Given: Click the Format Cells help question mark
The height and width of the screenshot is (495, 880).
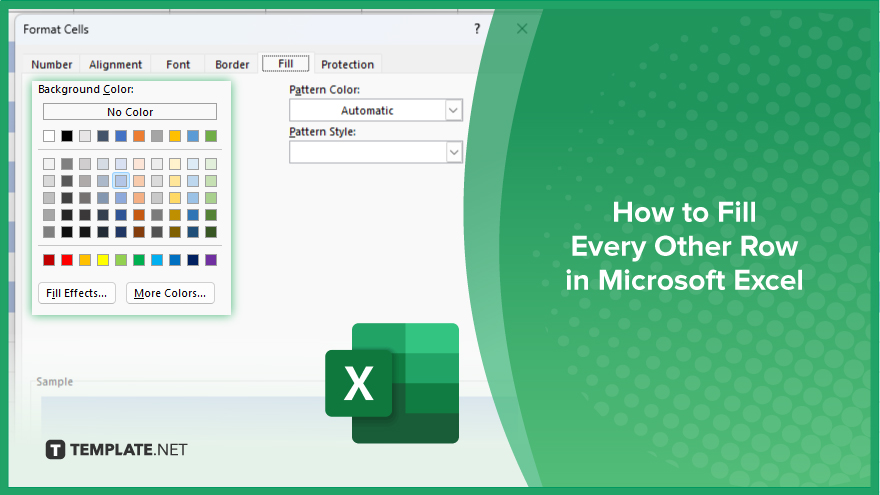Looking at the screenshot, I should pos(477,29).
